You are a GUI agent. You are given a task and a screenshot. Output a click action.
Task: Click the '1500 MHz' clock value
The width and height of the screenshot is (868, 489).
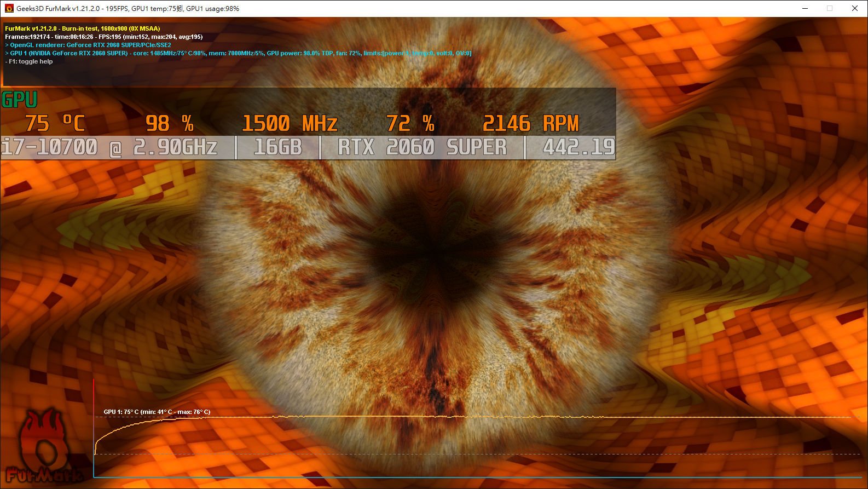[x=290, y=123]
